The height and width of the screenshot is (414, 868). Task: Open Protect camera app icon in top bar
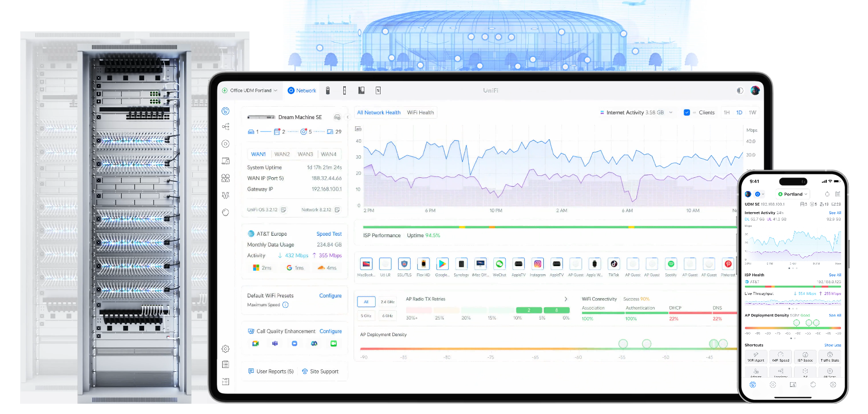tap(328, 91)
